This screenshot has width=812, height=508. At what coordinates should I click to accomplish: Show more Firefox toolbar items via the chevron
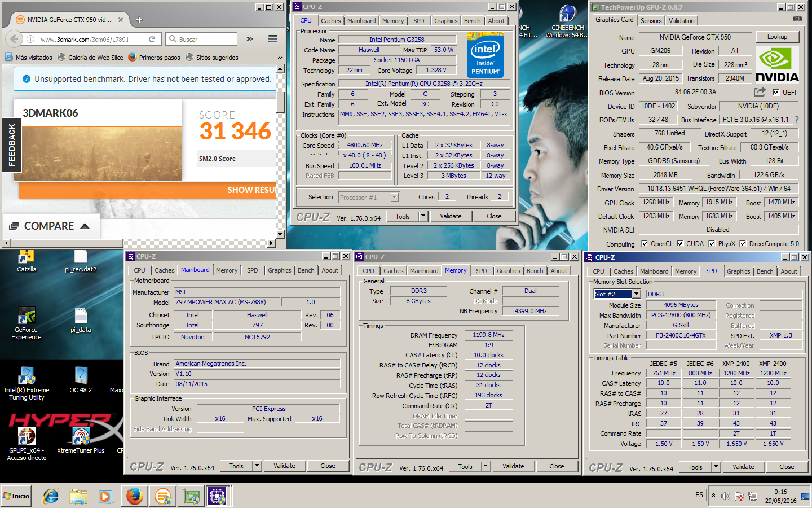[249, 39]
